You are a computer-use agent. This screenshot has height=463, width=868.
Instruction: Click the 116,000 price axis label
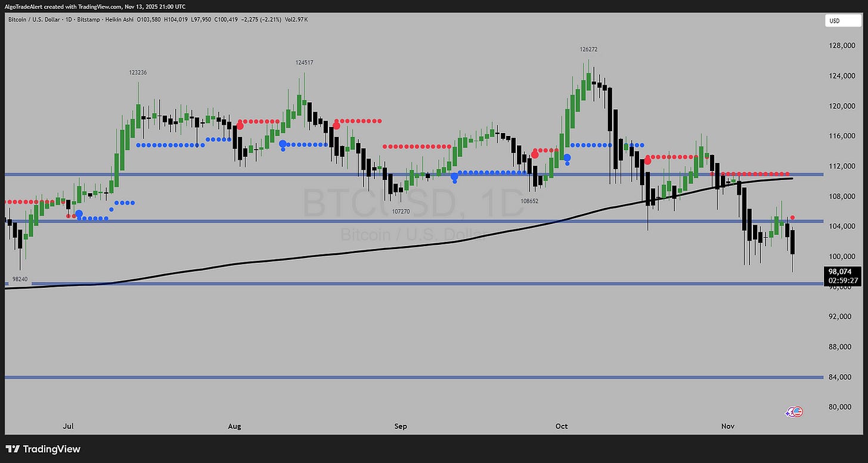[841, 136]
